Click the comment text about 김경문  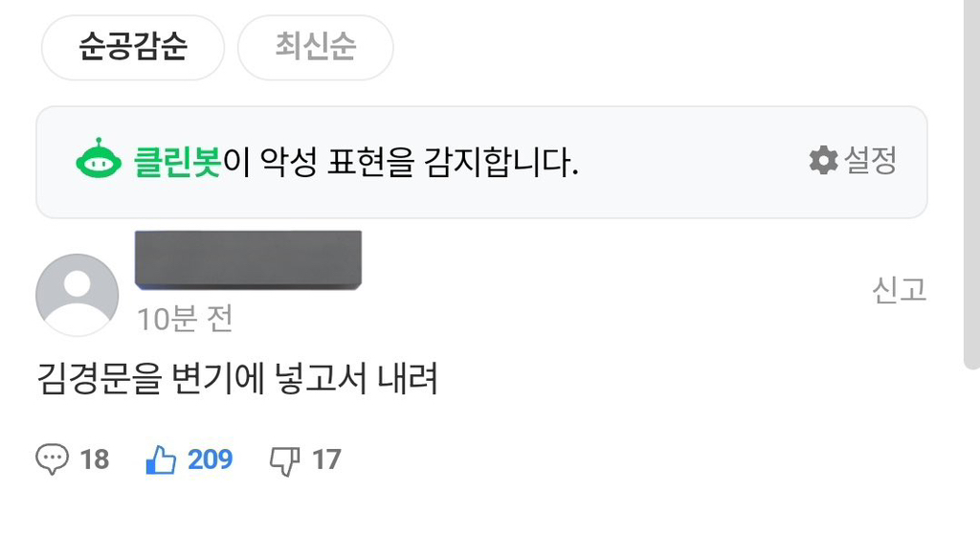237,379
